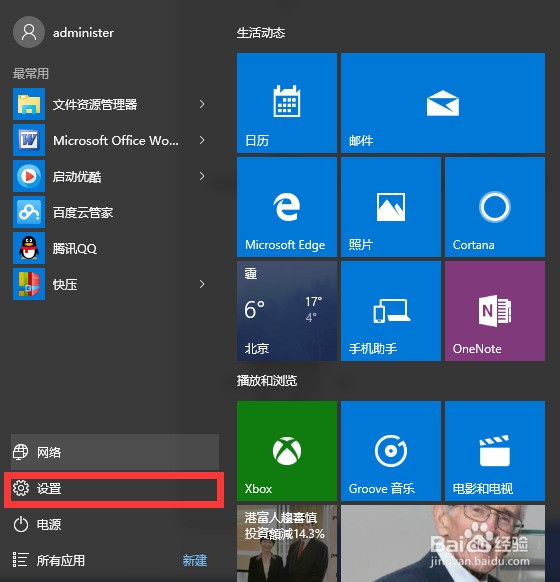Open the administer user account avatar
The width and height of the screenshot is (560, 582).
(x=29, y=32)
